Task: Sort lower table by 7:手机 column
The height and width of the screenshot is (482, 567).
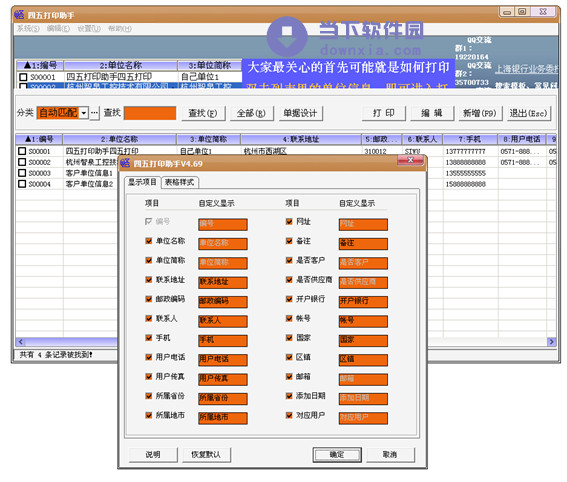Action: (x=470, y=139)
